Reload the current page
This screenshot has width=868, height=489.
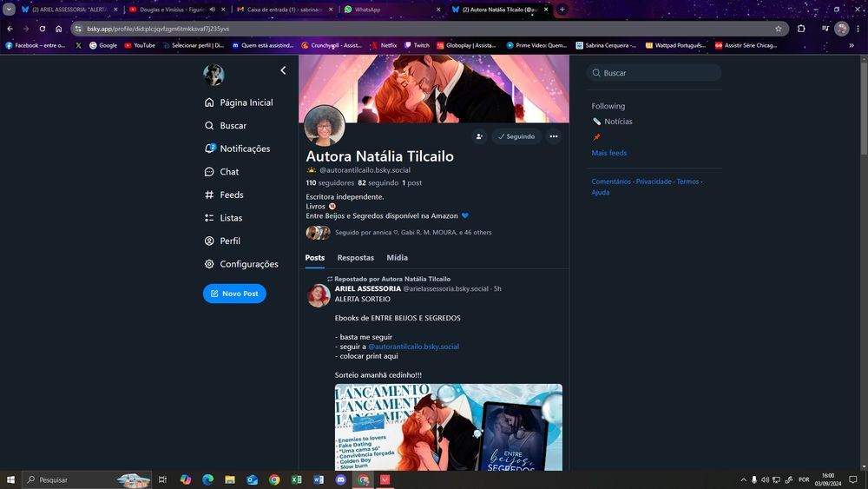[x=42, y=29]
